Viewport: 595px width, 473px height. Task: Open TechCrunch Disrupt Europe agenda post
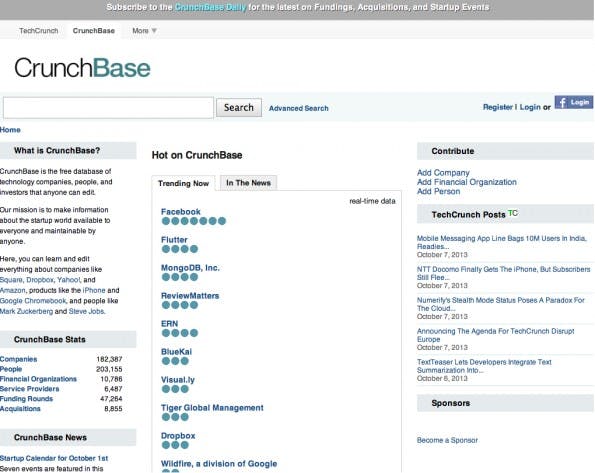pos(496,335)
